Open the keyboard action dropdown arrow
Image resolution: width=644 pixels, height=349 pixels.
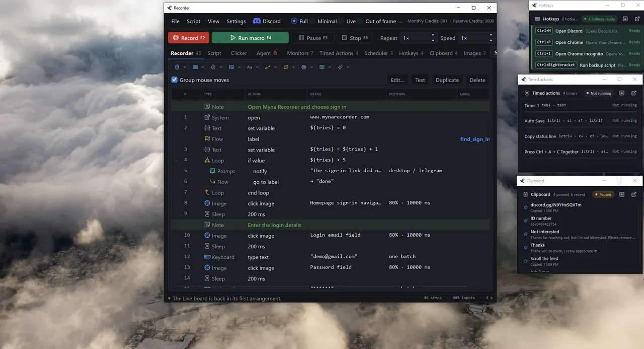[x=203, y=67]
